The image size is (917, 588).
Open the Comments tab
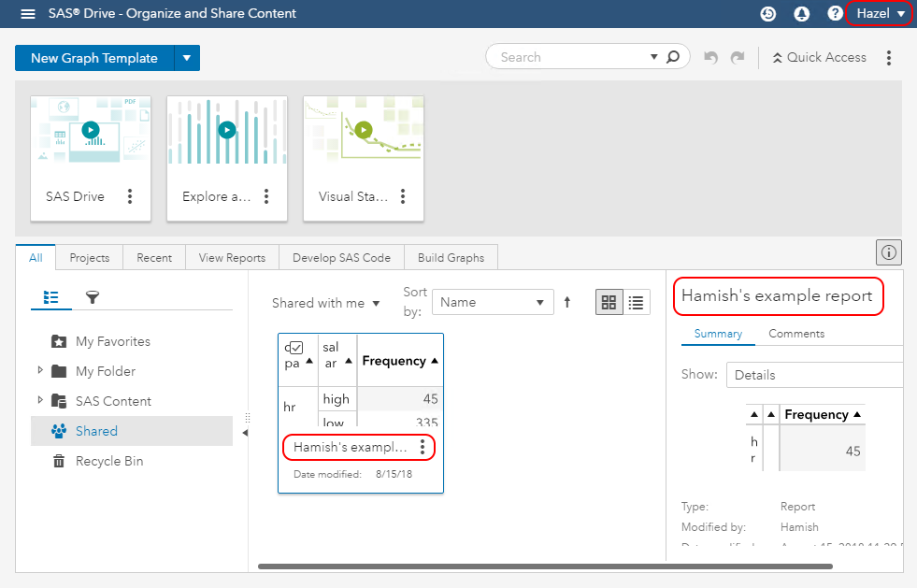[796, 334]
